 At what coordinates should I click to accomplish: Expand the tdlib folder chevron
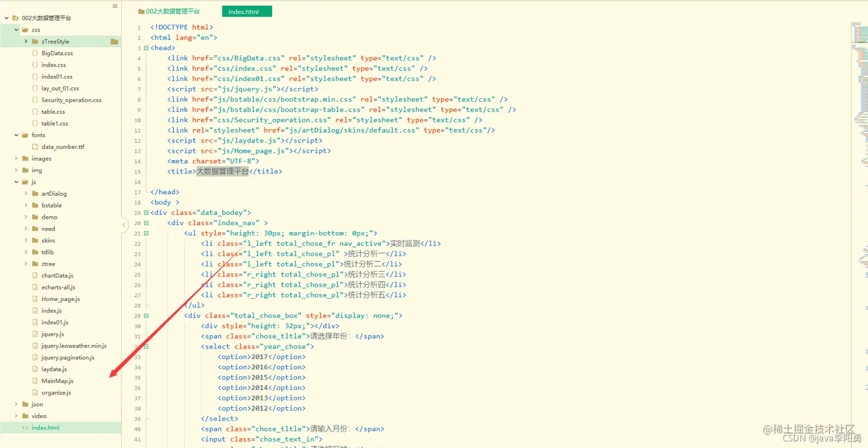tap(26, 252)
